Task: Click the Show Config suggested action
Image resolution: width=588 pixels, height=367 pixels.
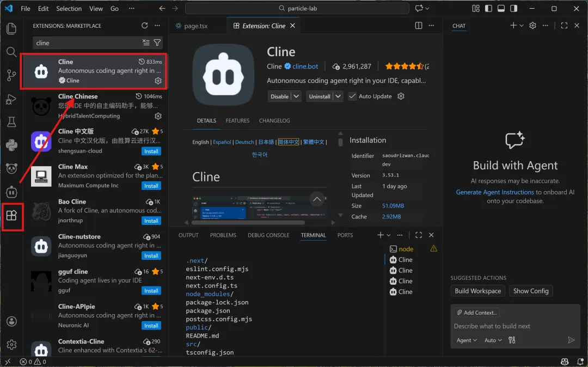Action: click(x=531, y=291)
